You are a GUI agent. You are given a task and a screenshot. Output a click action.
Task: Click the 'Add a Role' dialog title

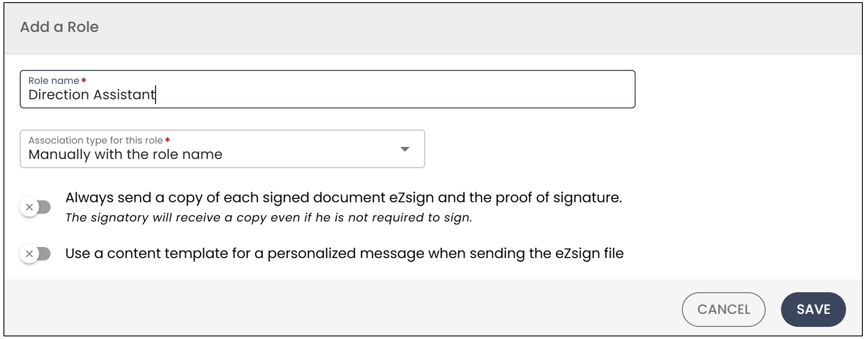pos(59,27)
